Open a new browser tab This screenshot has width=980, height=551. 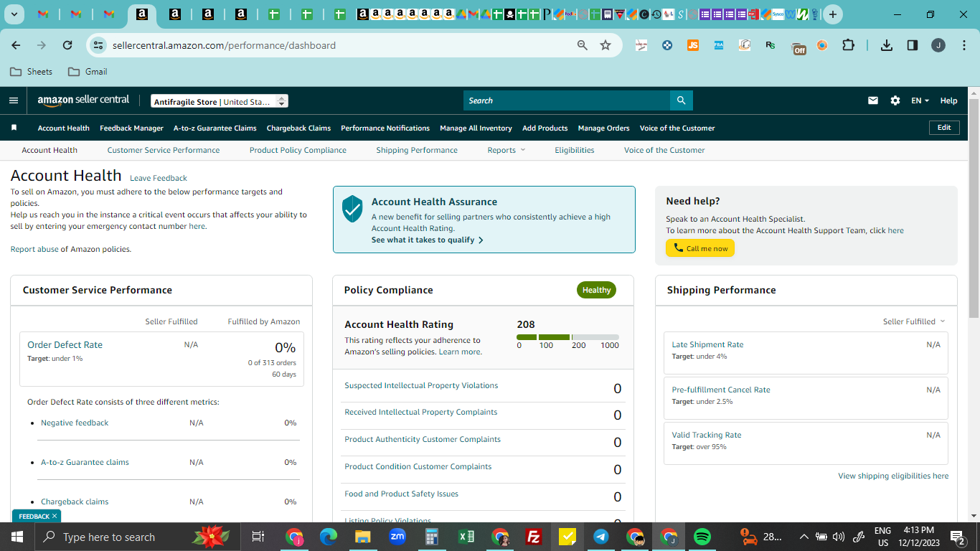(x=832, y=14)
